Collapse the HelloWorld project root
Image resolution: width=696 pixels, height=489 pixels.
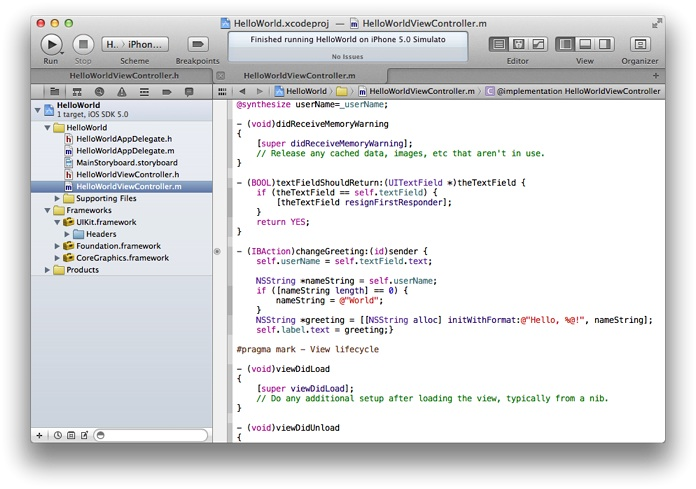(38, 110)
